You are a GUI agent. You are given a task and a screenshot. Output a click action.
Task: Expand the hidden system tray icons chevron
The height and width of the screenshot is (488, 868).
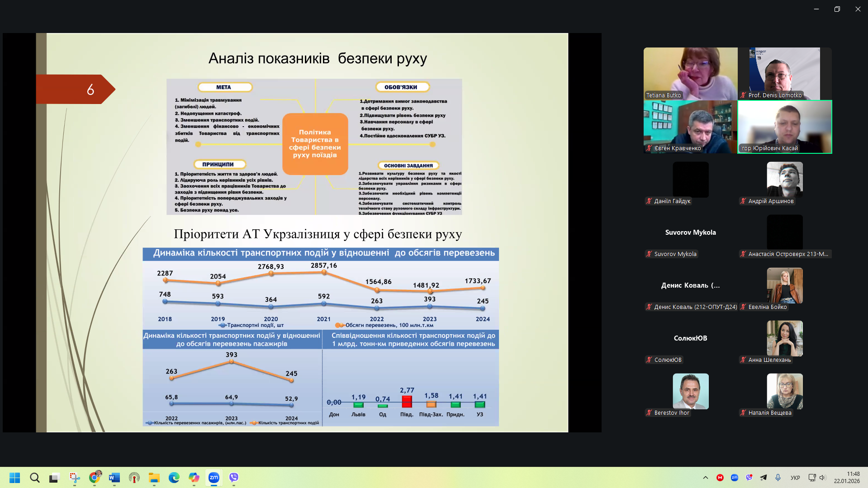(705, 478)
